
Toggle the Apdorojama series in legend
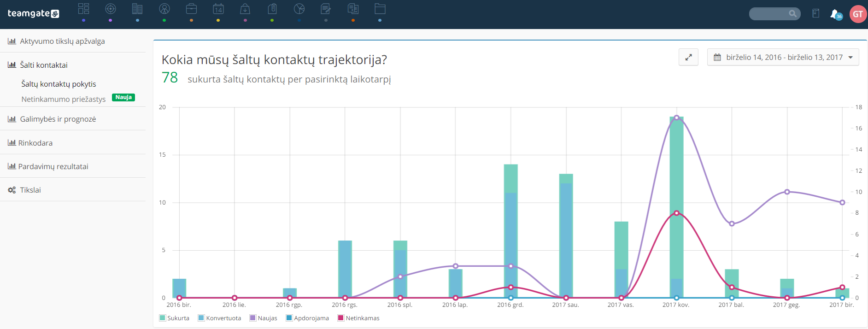click(307, 318)
